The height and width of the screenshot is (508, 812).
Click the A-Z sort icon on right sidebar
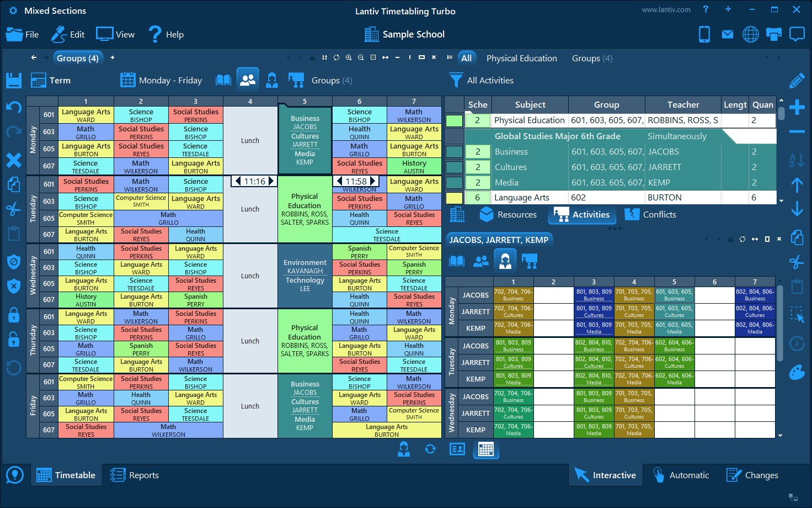(x=797, y=160)
